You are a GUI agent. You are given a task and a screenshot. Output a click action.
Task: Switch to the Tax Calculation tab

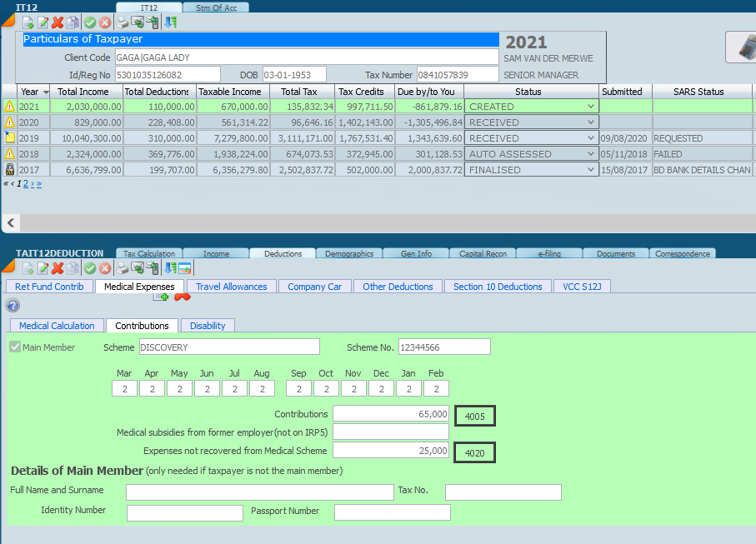148,253
